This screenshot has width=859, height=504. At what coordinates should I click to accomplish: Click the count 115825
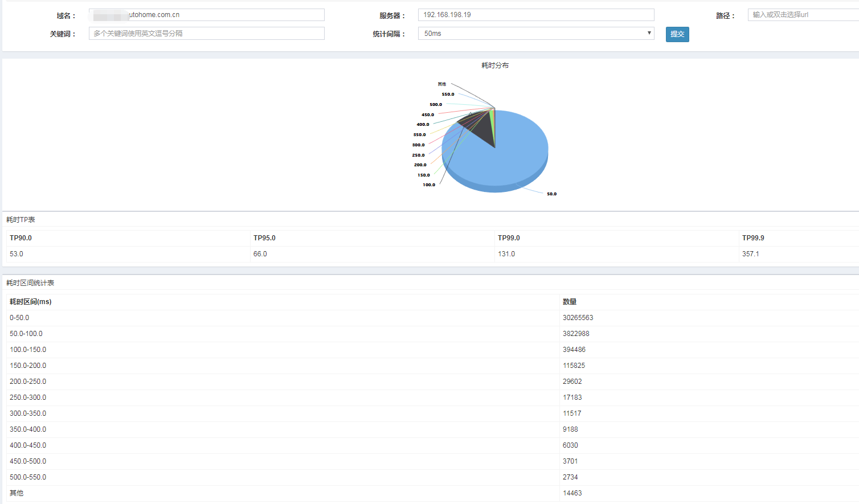click(574, 366)
